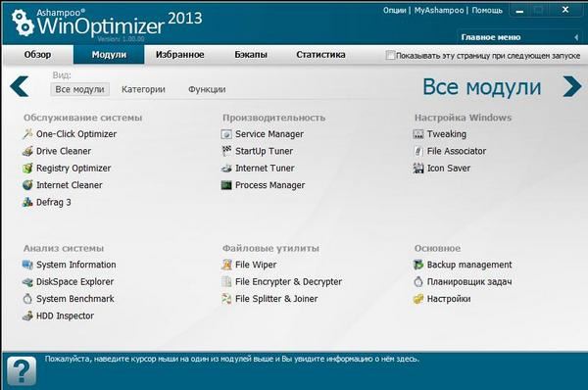Click the Drive Cleaner icon
Viewport: 588px width, 390px height.
(x=27, y=151)
